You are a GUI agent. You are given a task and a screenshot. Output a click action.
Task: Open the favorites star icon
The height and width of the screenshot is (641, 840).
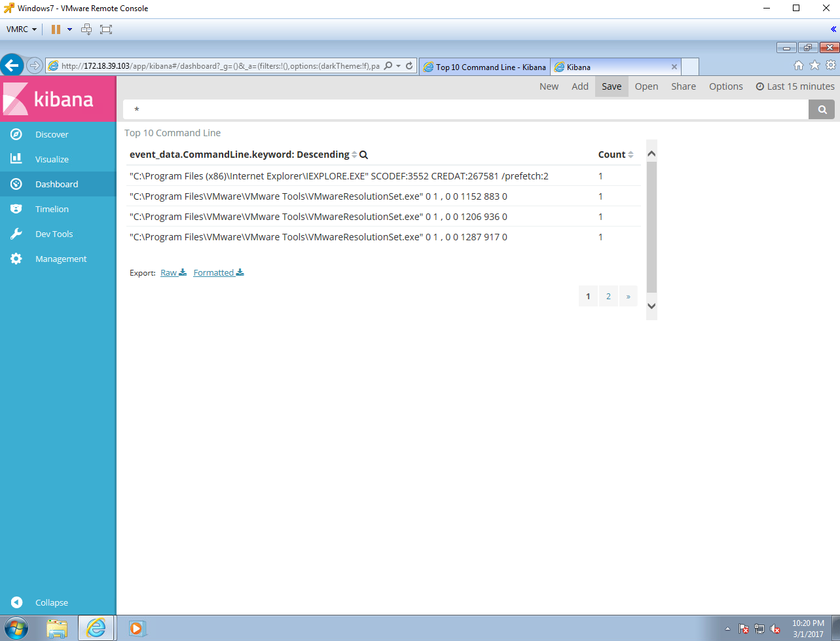[814, 65]
